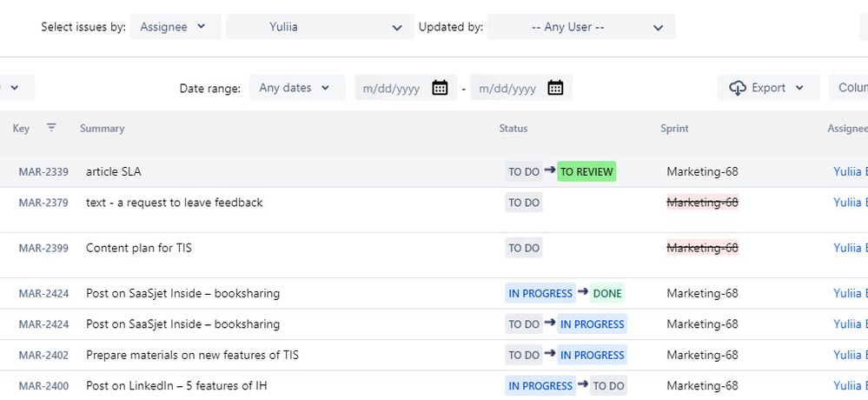The height and width of the screenshot is (400, 868).
Task: Open issue MAR-2379
Action: pyautogui.click(x=43, y=203)
